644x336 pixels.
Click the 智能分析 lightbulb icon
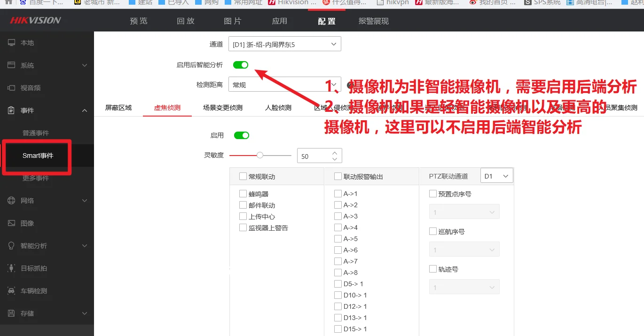(12, 246)
